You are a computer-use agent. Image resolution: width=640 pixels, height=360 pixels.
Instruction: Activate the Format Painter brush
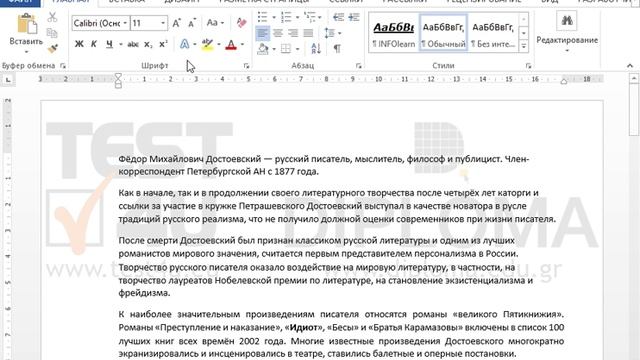52,49
